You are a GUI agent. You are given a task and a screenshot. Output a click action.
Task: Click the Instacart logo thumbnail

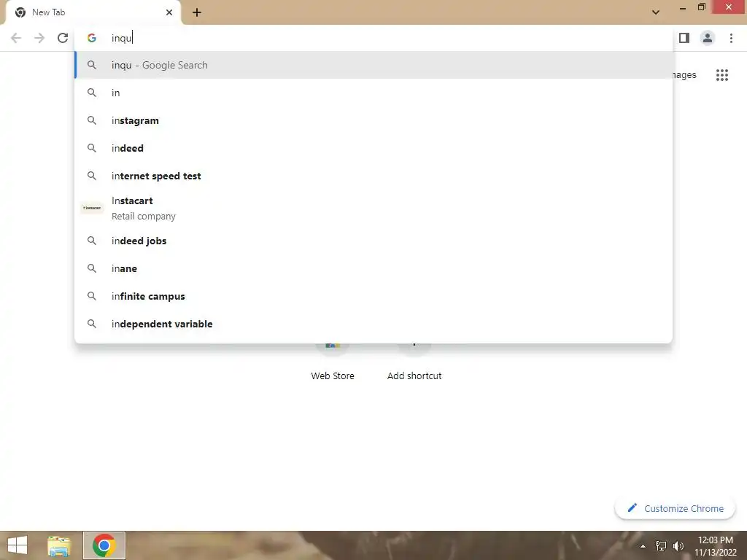tap(92, 208)
